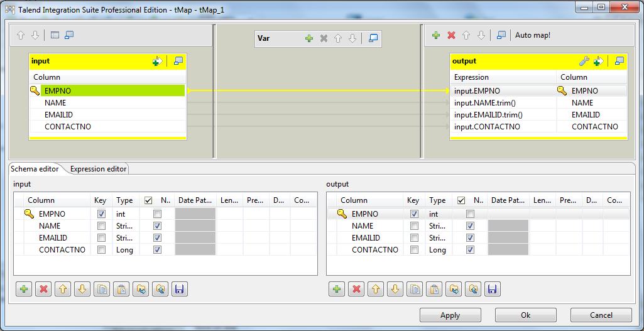Delete selected column in input schema
This screenshot has height=331, width=644.
(x=43, y=289)
